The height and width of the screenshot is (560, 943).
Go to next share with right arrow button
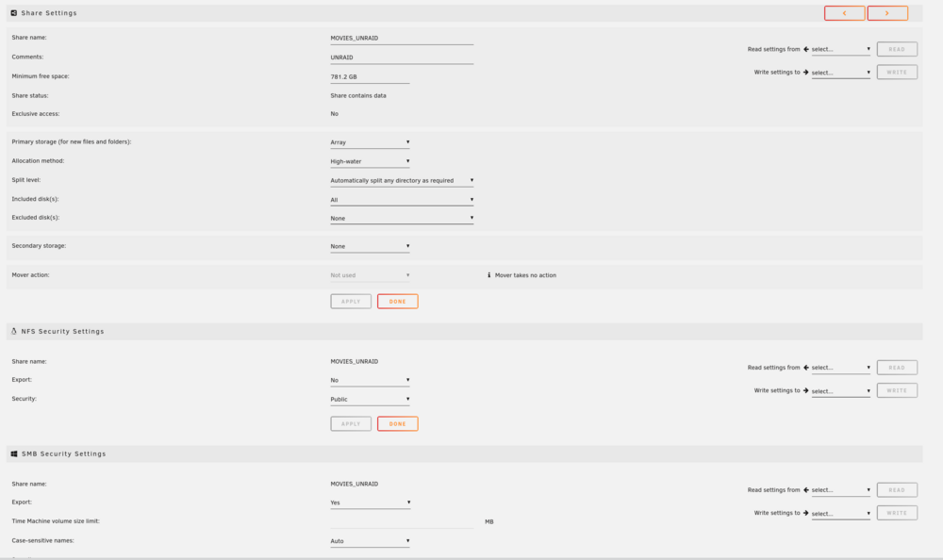click(x=887, y=13)
